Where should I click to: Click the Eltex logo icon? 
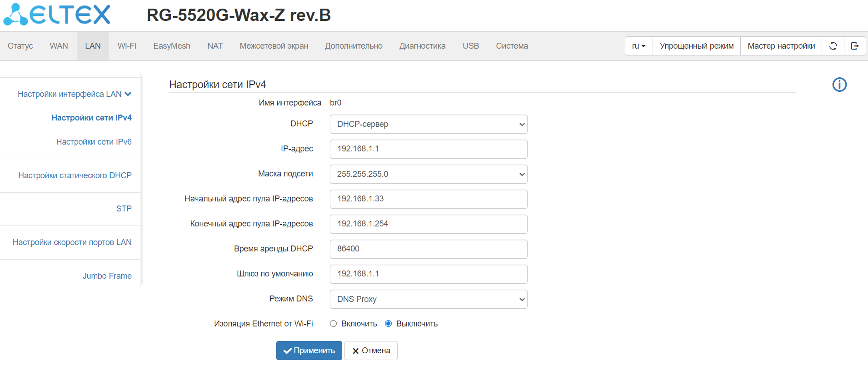point(57,15)
